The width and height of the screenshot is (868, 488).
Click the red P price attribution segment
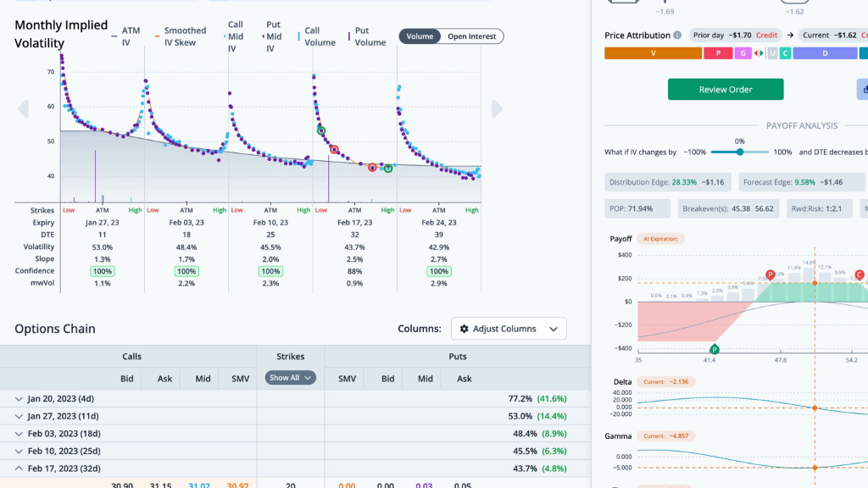717,53
